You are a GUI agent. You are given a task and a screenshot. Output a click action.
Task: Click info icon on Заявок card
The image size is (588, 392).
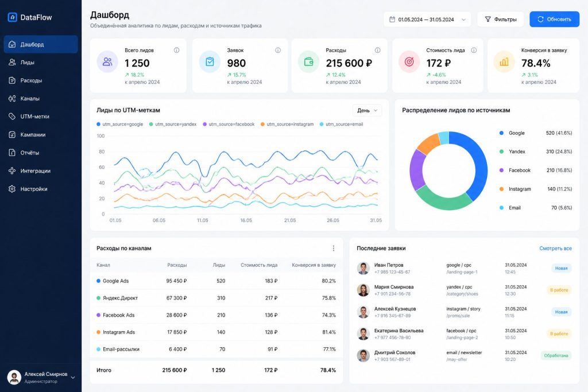278,50
